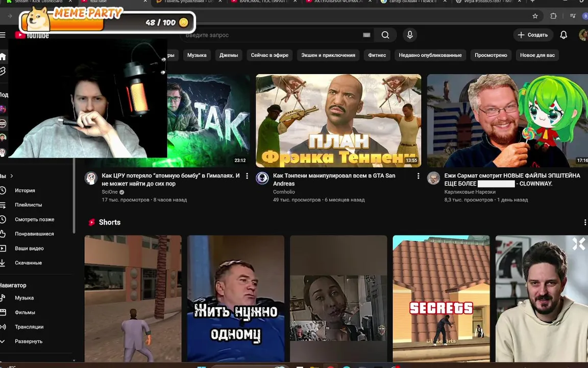Screen dimensions: 588x368
Task: Play the Ежи Сармат clown girl thumbnail
Action: (507, 121)
